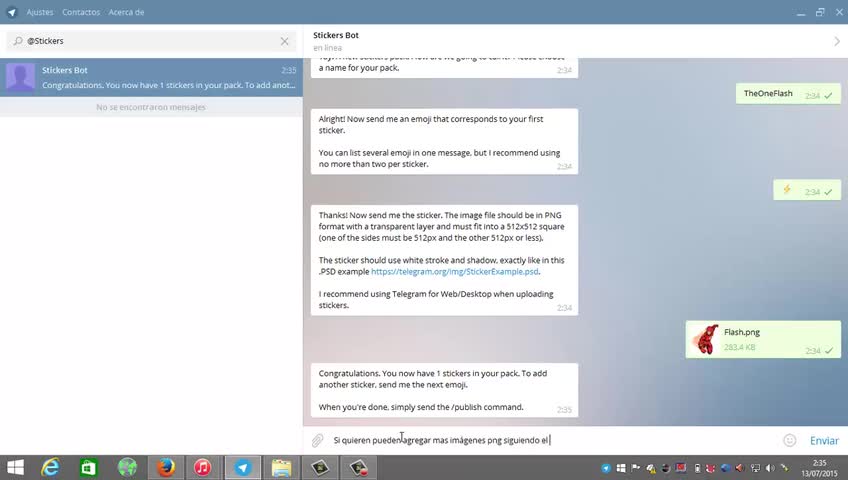Click Action Center flag tray icon

tap(635, 468)
